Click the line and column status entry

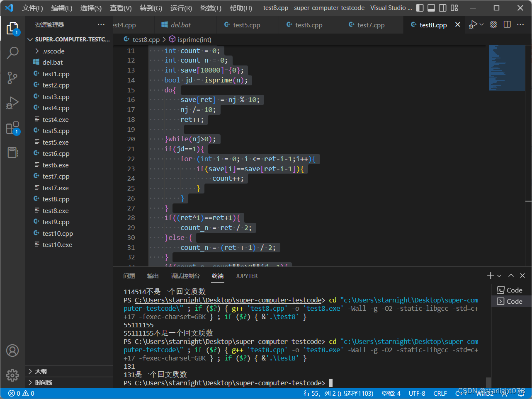click(338, 393)
